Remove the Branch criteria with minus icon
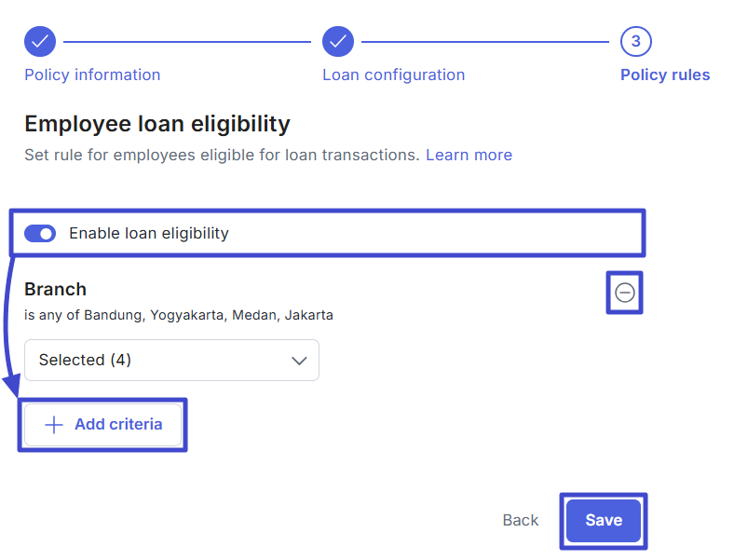The height and width of the screenshot is (560, 734). point(625,294)
